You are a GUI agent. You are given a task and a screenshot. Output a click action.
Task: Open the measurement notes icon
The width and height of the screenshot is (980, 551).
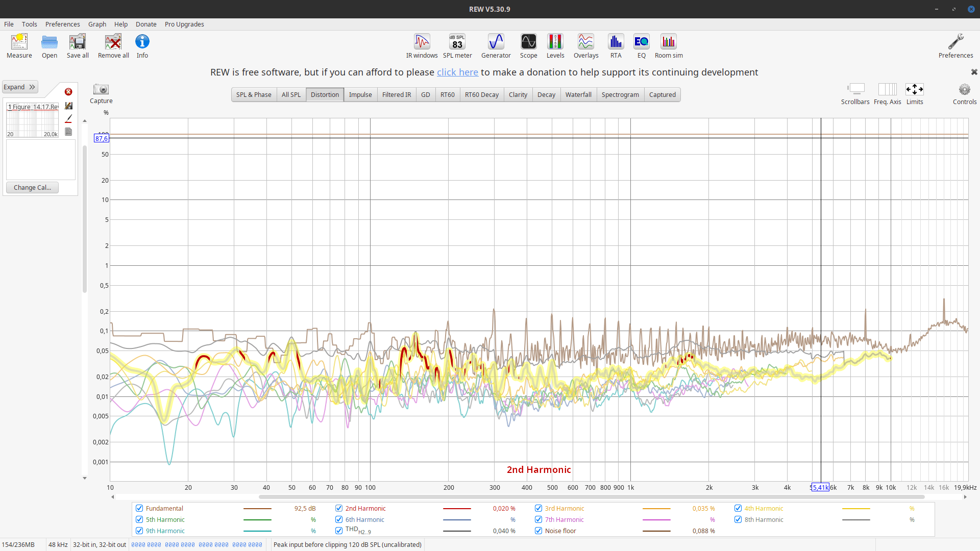69,132
